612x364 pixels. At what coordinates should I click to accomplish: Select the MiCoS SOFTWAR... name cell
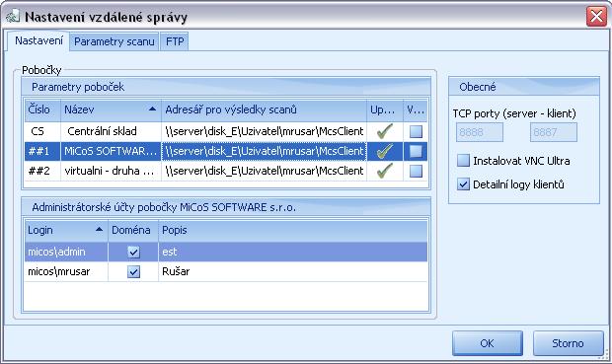(x=111, y=151)
